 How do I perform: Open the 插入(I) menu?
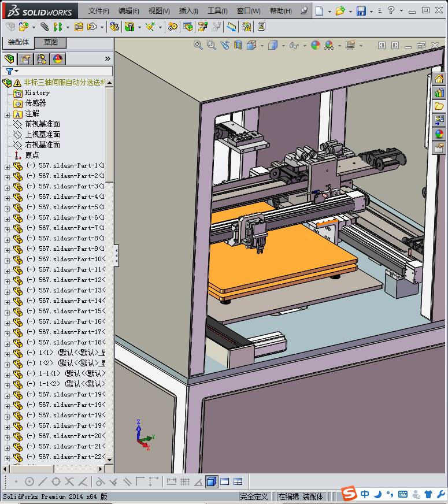[x=188, y=11]
